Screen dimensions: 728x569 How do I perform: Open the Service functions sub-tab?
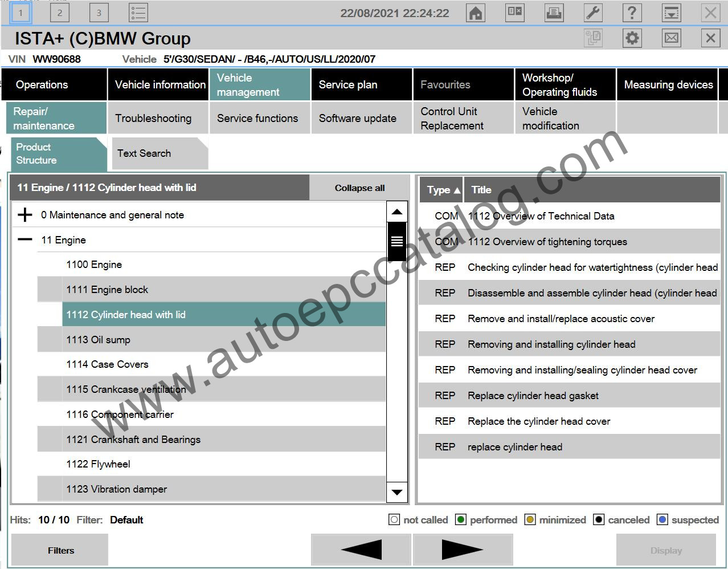[260, 118]
